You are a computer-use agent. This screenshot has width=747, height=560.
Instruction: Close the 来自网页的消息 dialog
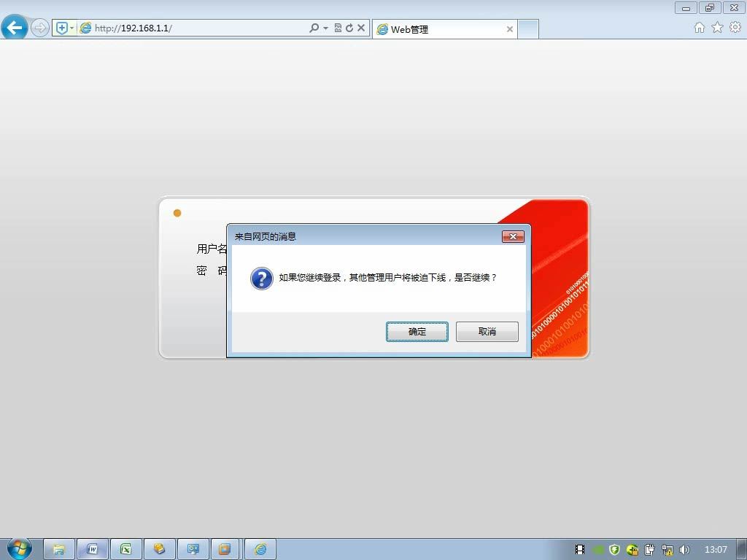tap(513, 236)
